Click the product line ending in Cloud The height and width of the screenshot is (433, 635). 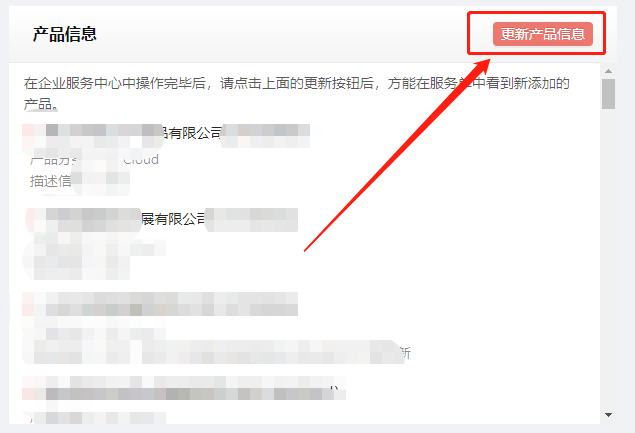tap(94, 160)
